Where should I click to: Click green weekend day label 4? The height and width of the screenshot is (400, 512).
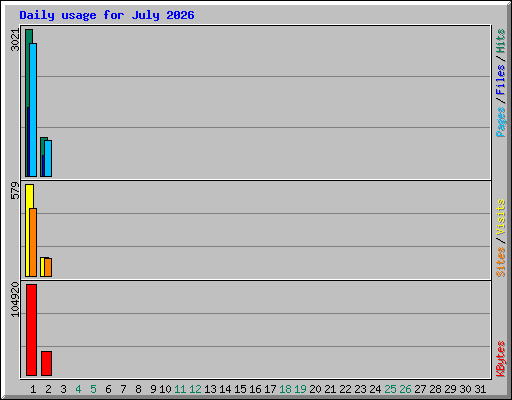pyautogui.click(x=78, y=389)
